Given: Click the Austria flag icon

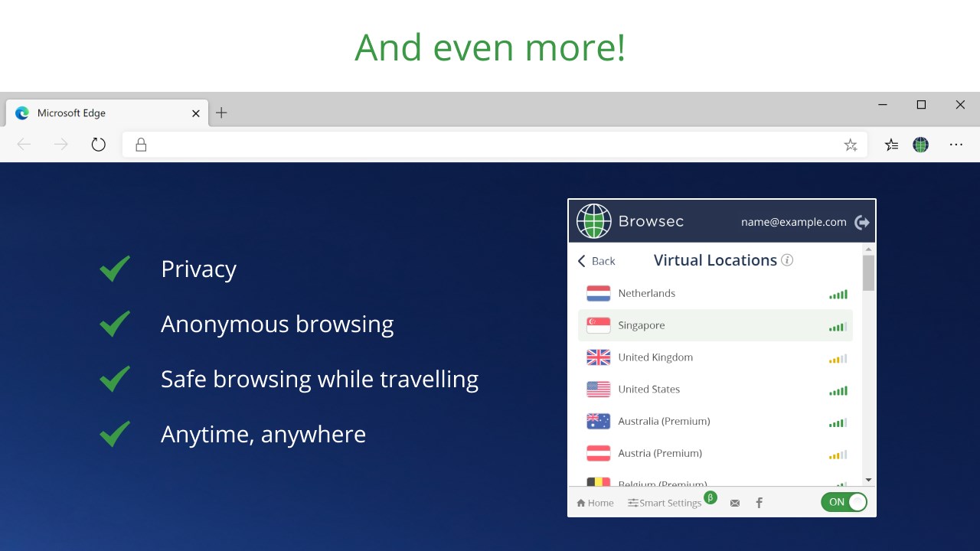Looking at the screenshot, I should click(x=598, y=453).
